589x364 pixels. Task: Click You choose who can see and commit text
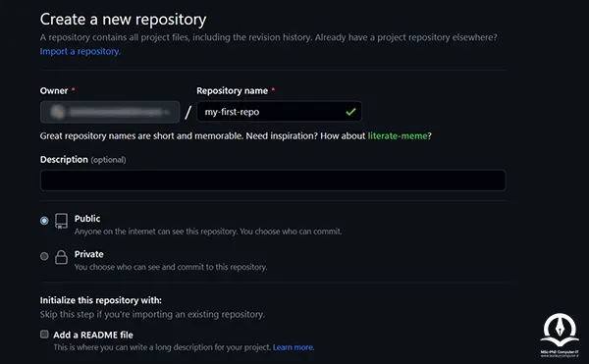point(171,267)
